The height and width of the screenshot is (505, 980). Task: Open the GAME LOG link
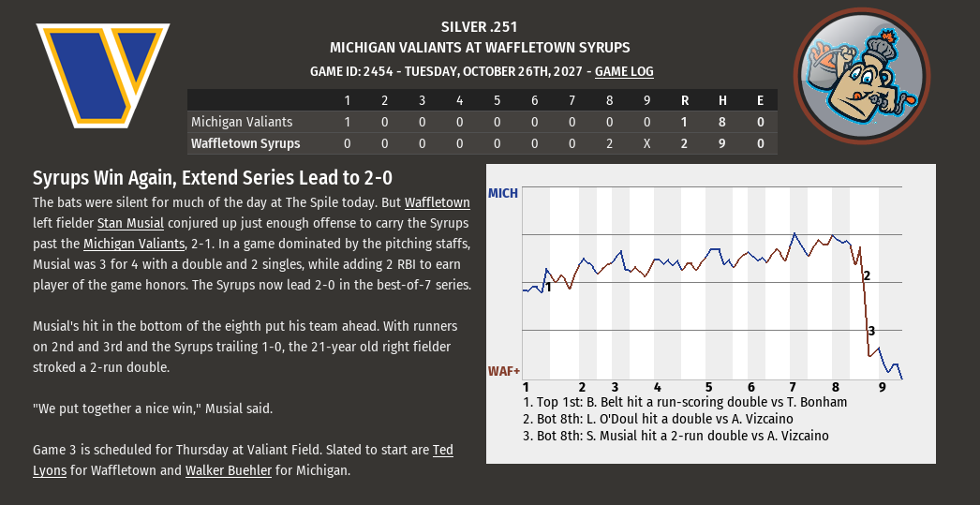coord(624,71)
